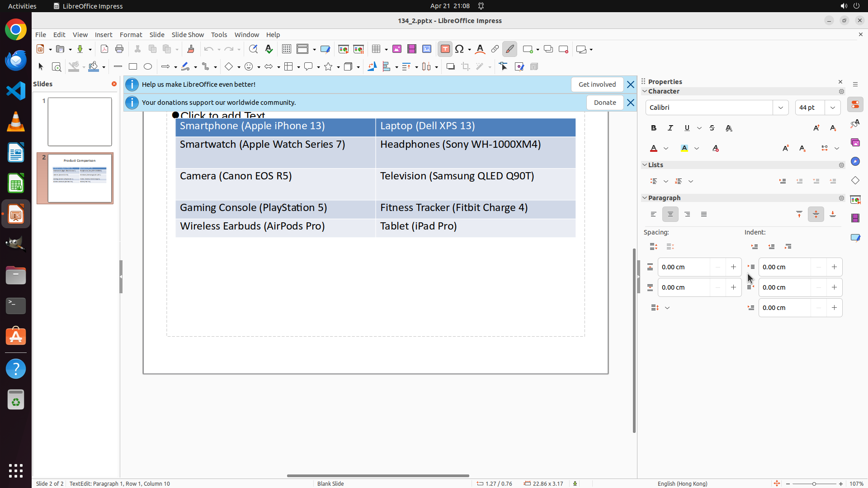868x488 pixels.
Task: Open the Calibri font name dropdown
Action: click(x=781, y=108)
